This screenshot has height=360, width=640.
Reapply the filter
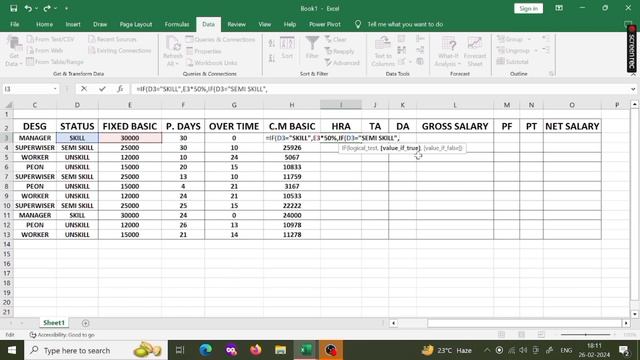340,51
